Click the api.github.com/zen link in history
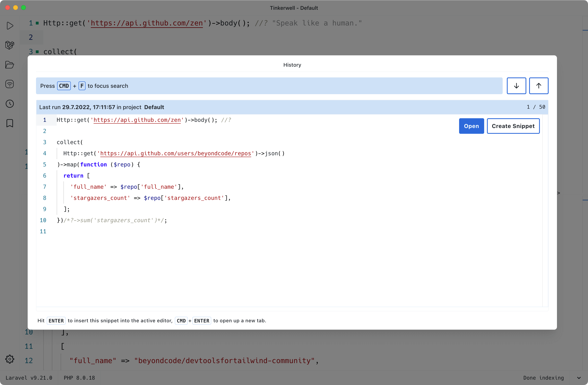Viewport: 588px width, 385px height. [137, 120]
